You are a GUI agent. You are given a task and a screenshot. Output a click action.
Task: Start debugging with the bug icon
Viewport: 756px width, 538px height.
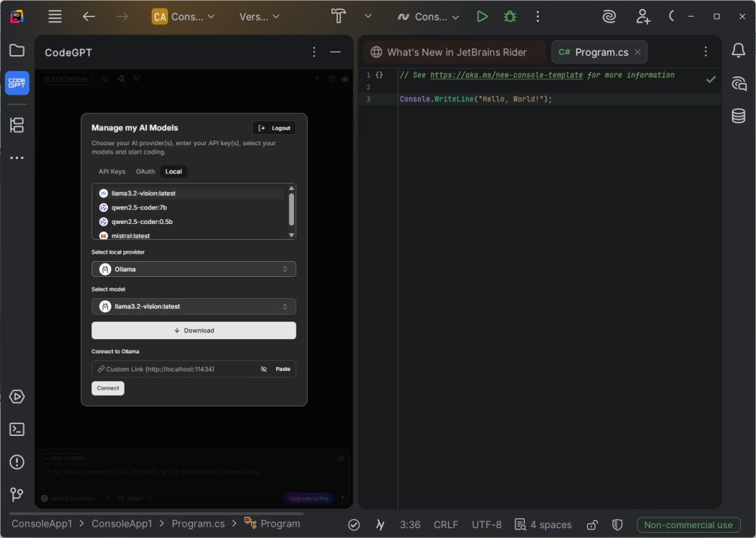click(x=510, y=17)
